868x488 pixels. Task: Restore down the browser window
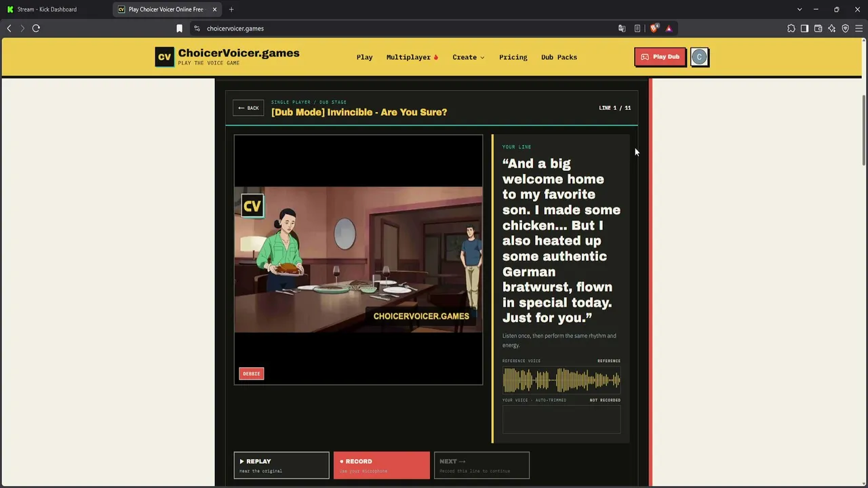point(836,9)
